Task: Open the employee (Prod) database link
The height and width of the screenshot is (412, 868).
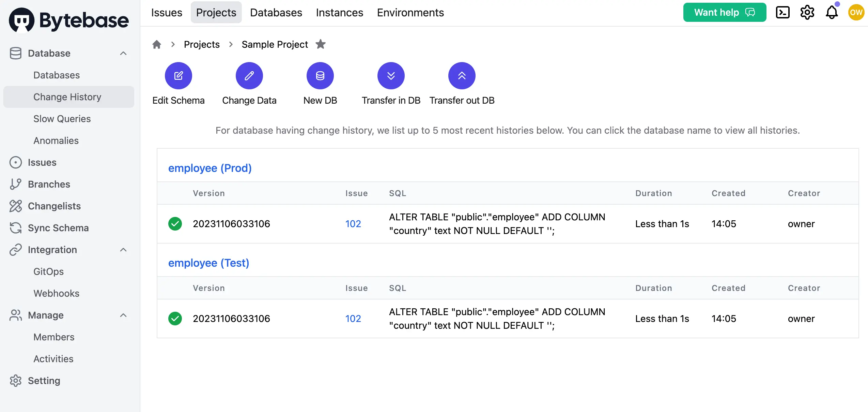Action: click(x=210, y=168)
